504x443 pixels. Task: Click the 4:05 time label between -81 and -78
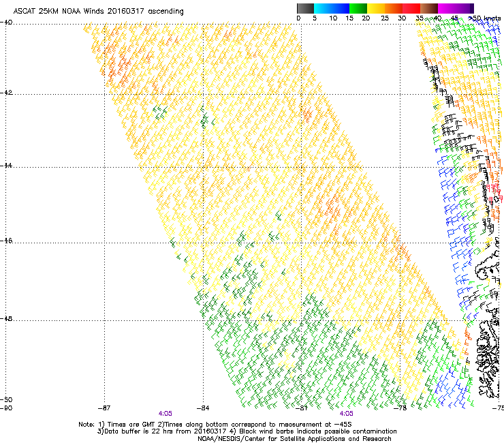click(x=346, y=414)
